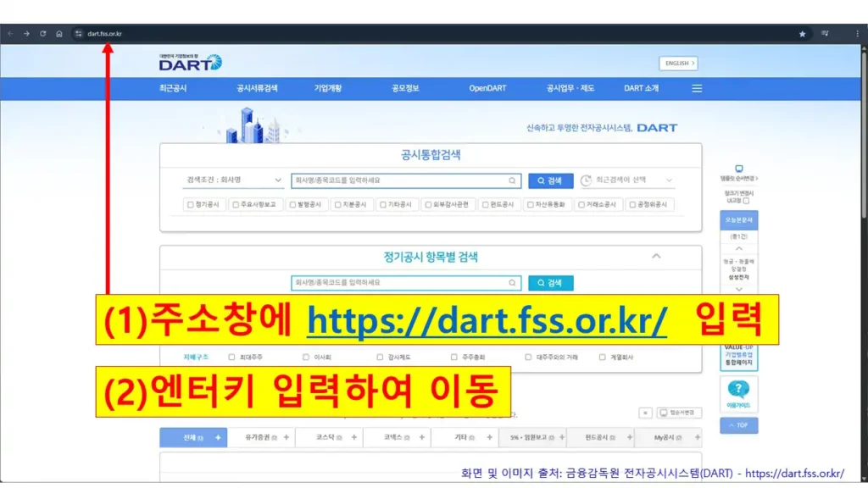Click the DART logo
This screenshot has height=488, width=868.
click(x=191, y=63)
